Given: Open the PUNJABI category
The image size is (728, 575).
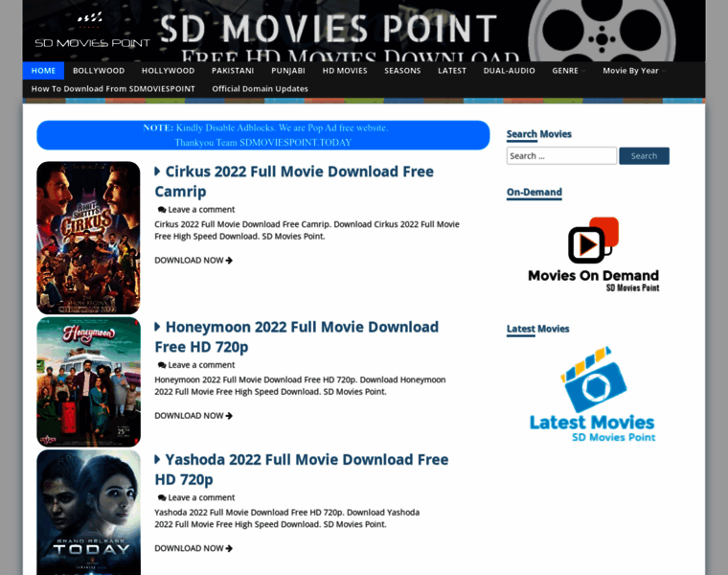Looking at the screenshot, I should click(x=288, y=71).
